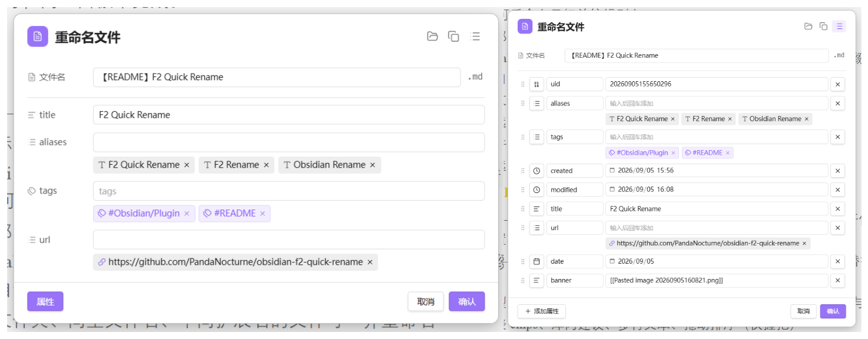Delete the created property row
The image size is (868, 339).
[x=838, y=171]
